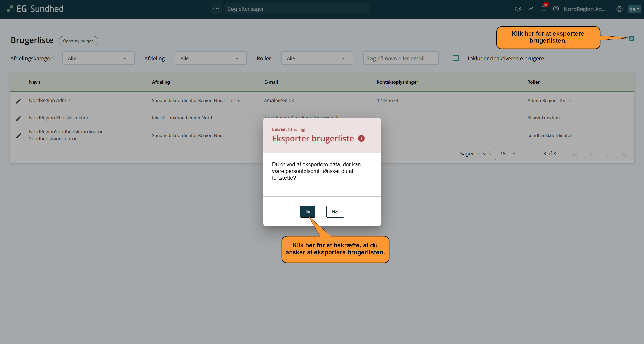Image resolution: width=644 pixels, height=344 pixels.
Task: Open the Roller filter dropdown
Action: (317, 58)
